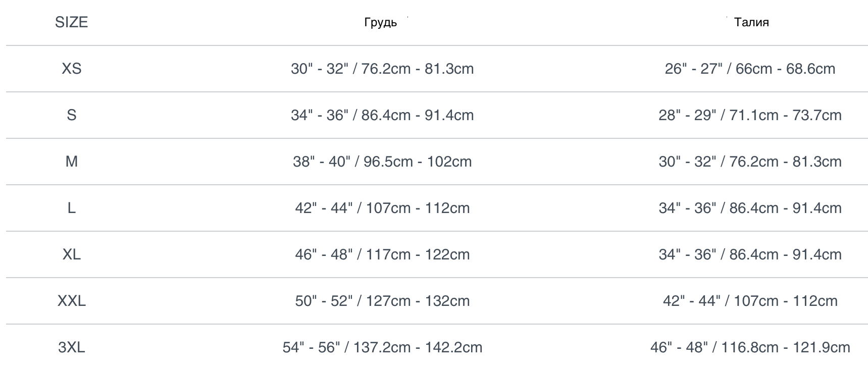868x370 pixels.
Task: Click the Талия measurement in L row
Action: pyautogui.click(x=750, y=208)
